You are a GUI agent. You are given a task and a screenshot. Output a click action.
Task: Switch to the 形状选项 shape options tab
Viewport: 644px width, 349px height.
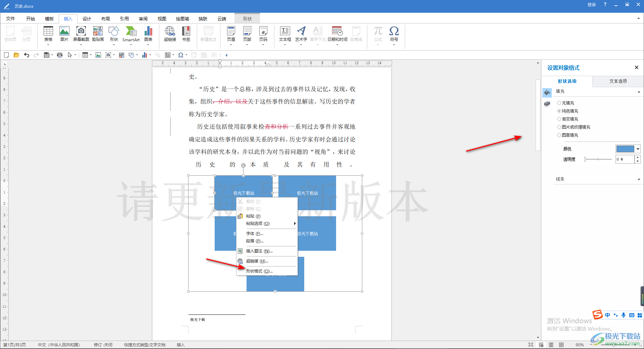567,81
